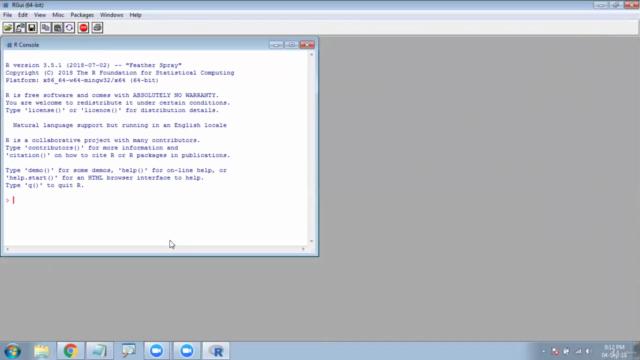
Task: Open the second Zoom taskbar icon
Action: tap(187, 351)
